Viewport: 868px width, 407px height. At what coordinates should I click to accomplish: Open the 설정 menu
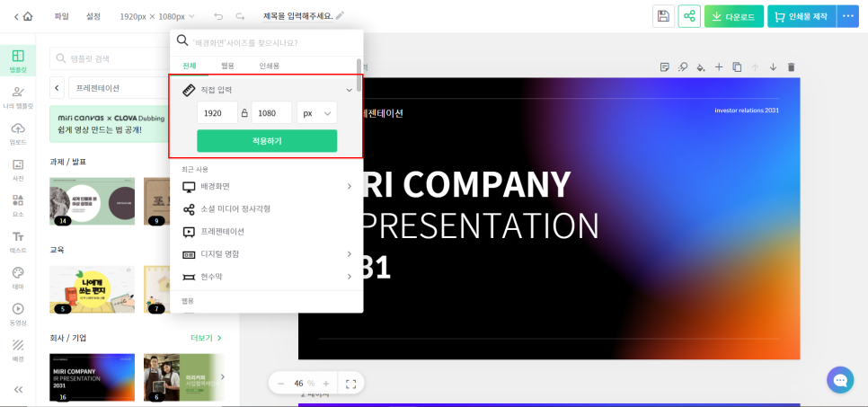pyautogui.click(x=93, y=16)
